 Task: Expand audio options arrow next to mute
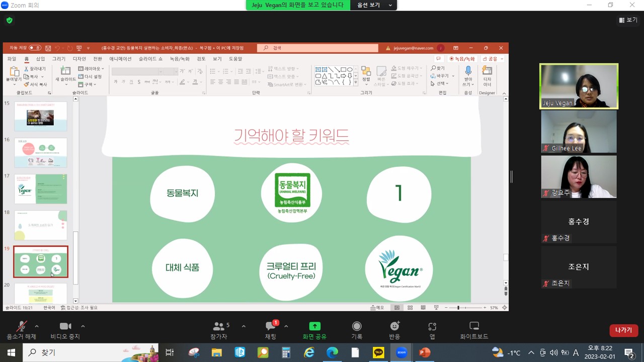tap(37, 326)
